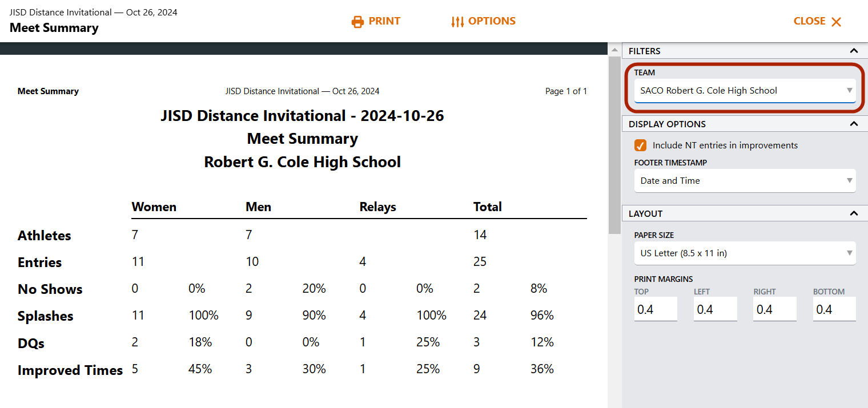Click the BOTTOM margin input field
This screenshot has width=868, height=408.
pos(834,309)
